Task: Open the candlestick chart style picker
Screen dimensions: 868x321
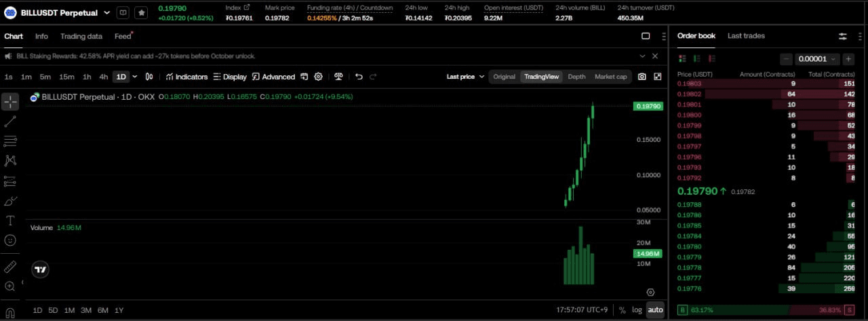Action: (150, 77)
